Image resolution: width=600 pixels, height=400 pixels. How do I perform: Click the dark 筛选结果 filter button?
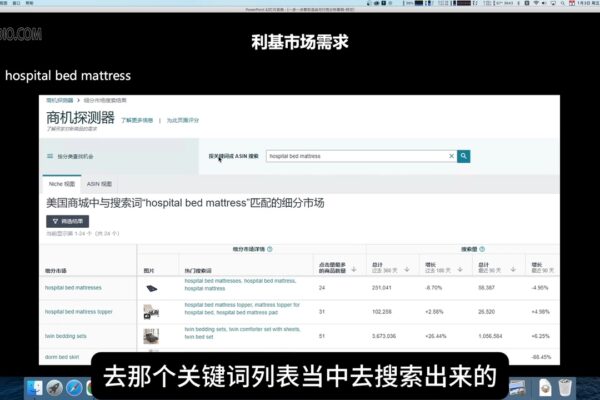68,221
